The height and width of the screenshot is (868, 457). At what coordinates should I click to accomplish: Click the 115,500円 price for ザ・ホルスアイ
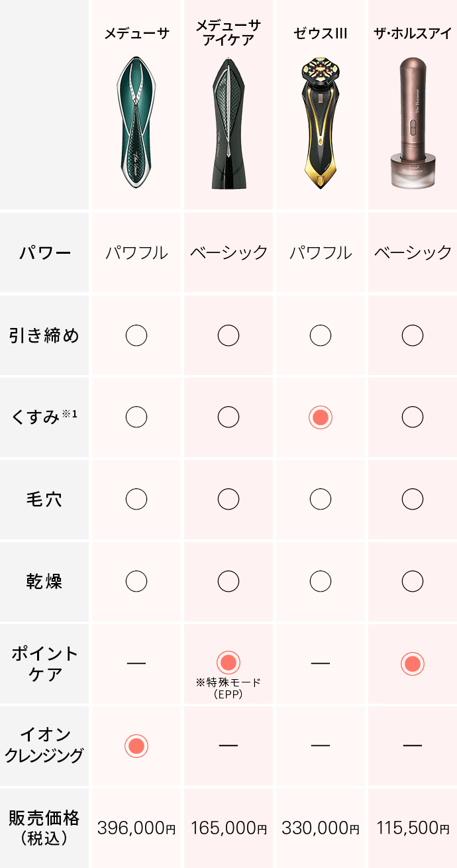[412, 828]
